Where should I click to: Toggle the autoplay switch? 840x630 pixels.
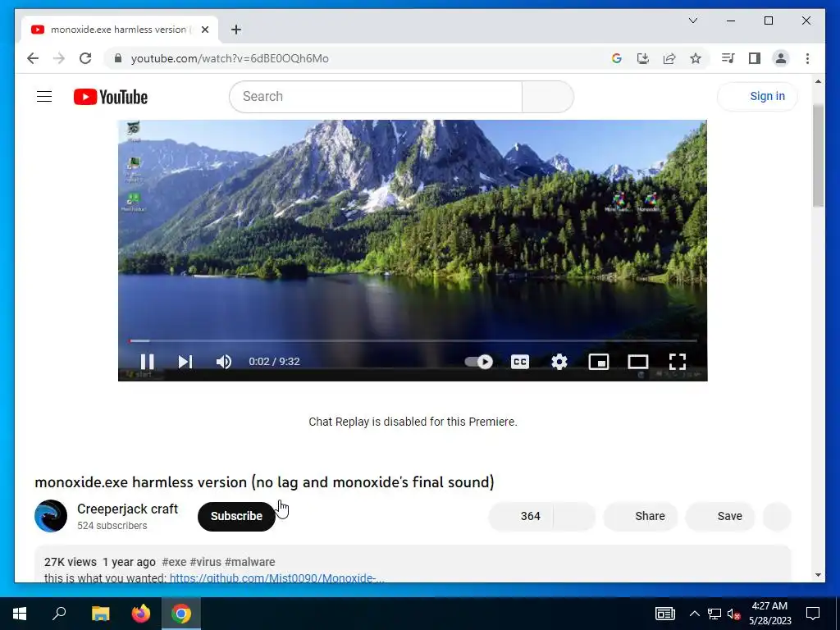pos(478,362)
